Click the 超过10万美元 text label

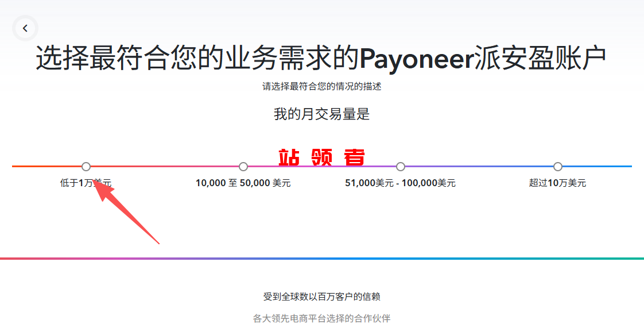(557, 183)
